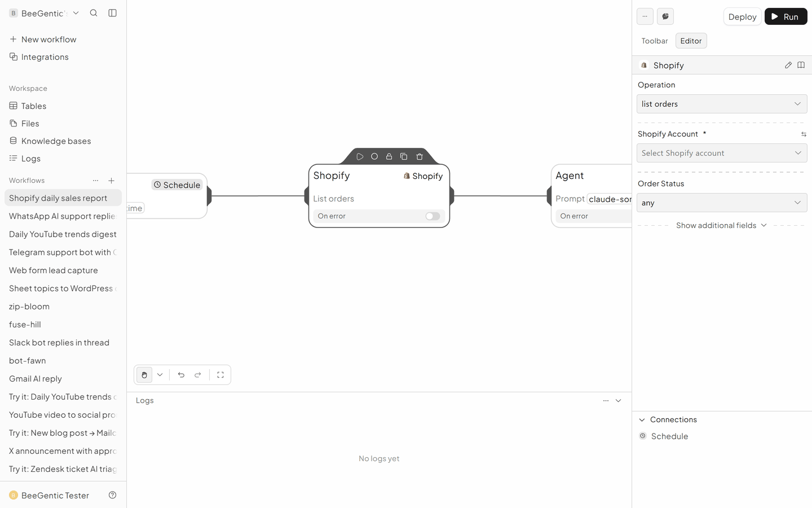Screen dimensions: 812x508
Task: Open the fuse-hill workflow
Action: point(63,325)
